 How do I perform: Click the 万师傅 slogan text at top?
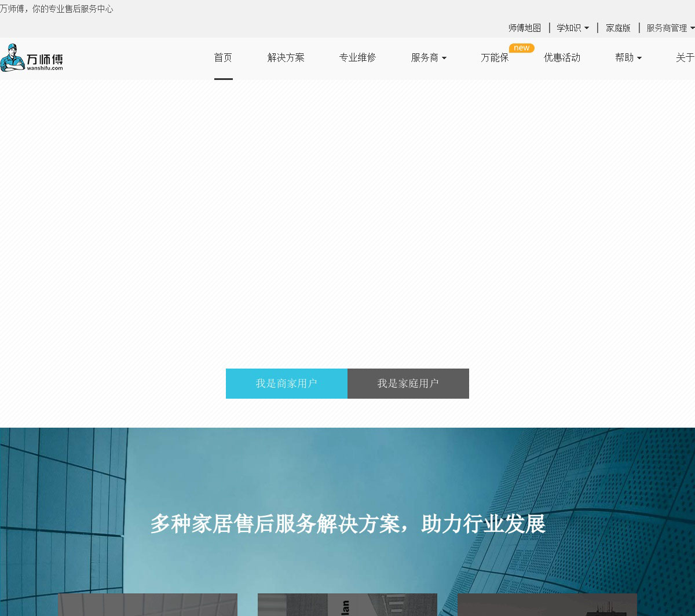click(57, 9)
